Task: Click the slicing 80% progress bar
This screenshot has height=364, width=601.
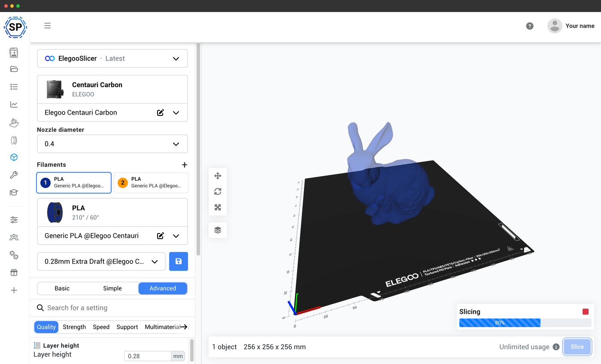Action: click(x=525, y=323)
